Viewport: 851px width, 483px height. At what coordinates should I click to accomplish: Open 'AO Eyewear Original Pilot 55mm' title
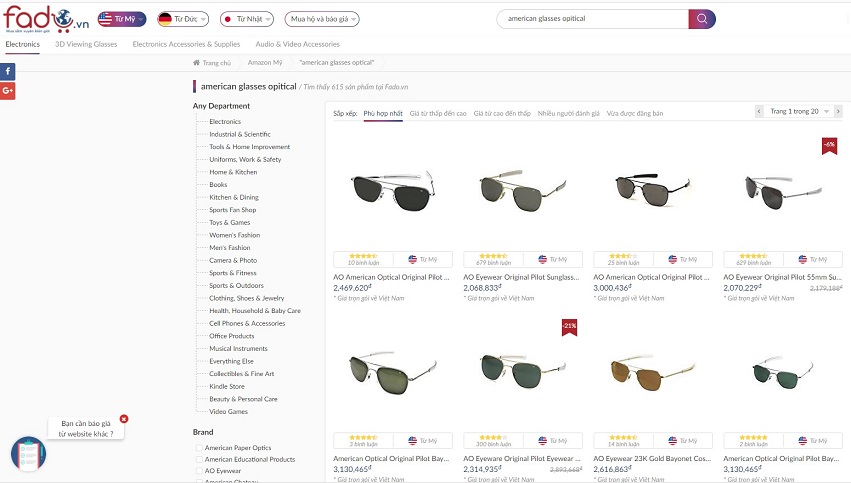point(782,277)
